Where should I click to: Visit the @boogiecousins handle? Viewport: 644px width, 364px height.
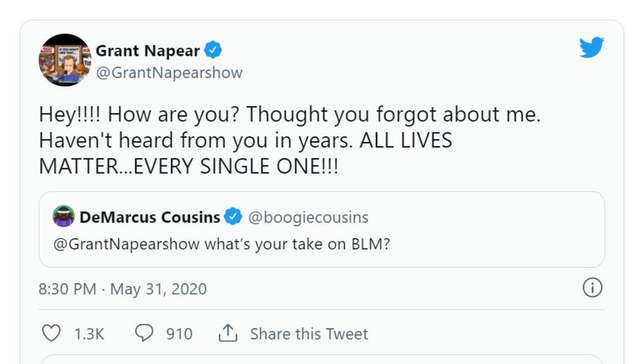(308, 217)
